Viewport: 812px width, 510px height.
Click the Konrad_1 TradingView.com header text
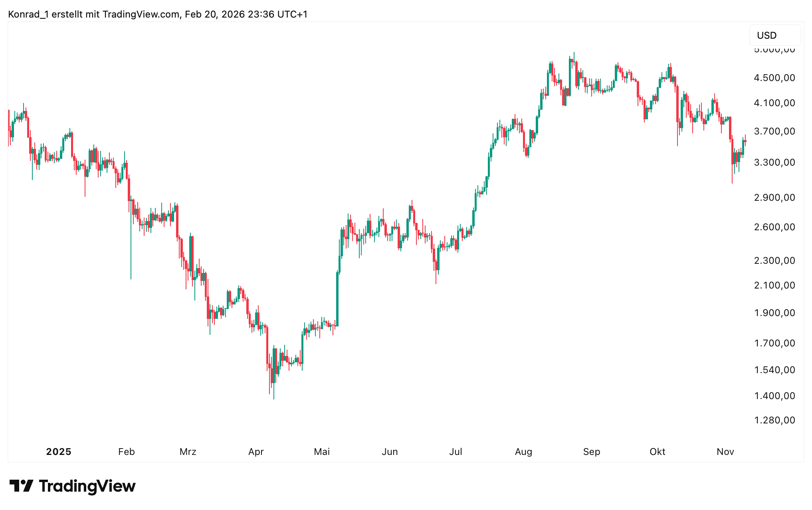pyautogui.click(x=158, y=14)
